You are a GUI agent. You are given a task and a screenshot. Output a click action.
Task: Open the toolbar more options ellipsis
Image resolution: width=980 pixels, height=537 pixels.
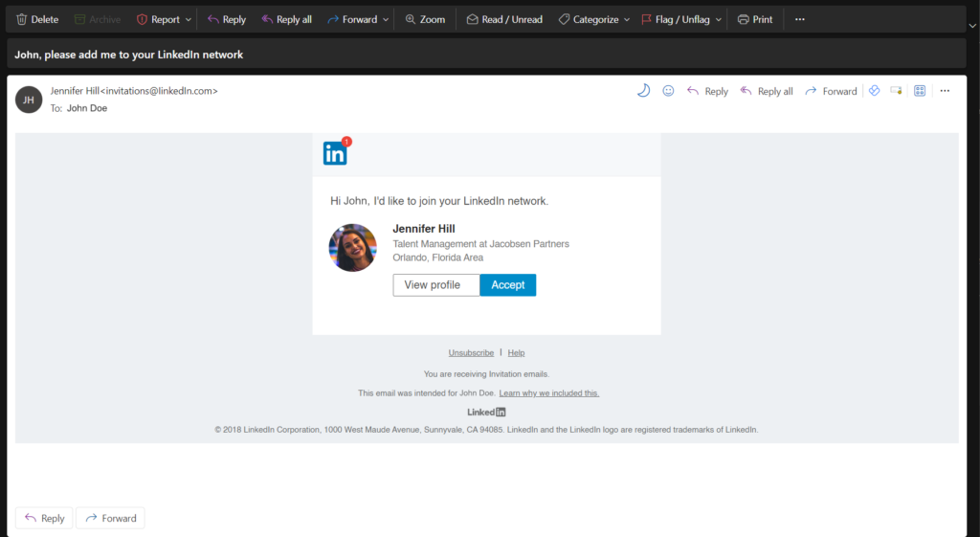click(800, 19)
